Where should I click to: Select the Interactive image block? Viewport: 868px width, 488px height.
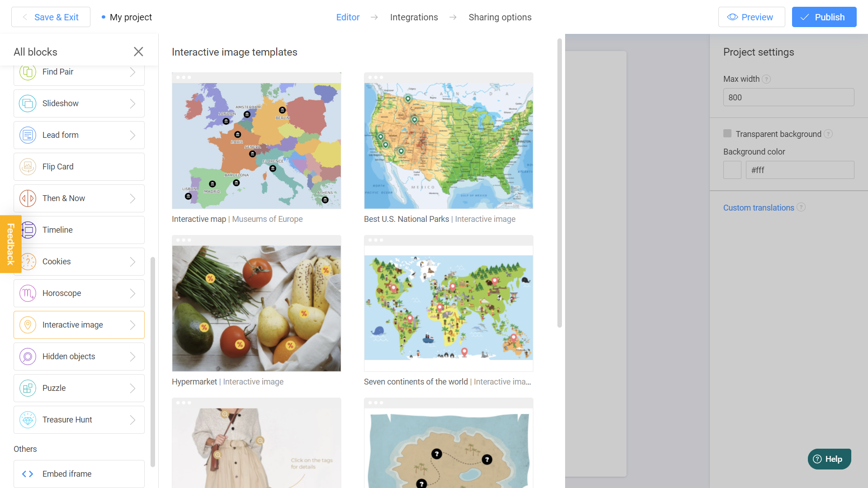[78, 325]
